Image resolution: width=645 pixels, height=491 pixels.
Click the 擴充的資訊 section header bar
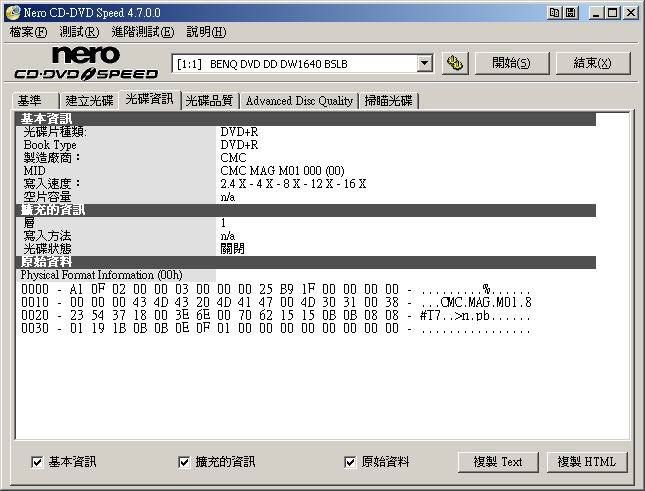pyautogui.click(x=306, y=210)
